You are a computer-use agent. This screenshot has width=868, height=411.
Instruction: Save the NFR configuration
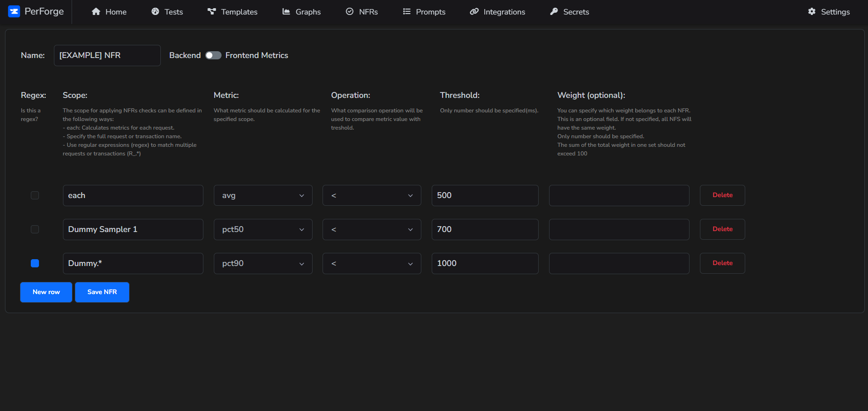[102, 292]
